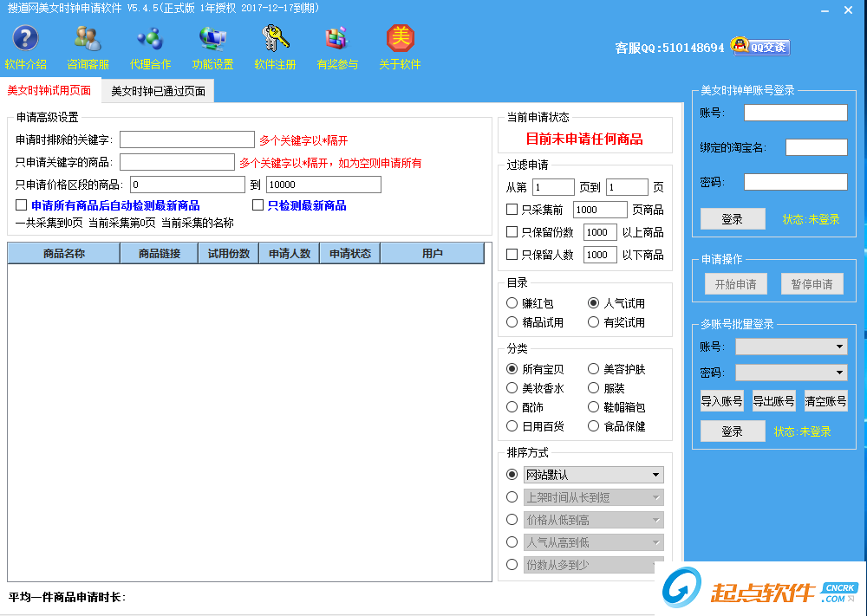867x616 pixels.
Task: Click the 关于软件 icon
Action: (x=400, y=45)
